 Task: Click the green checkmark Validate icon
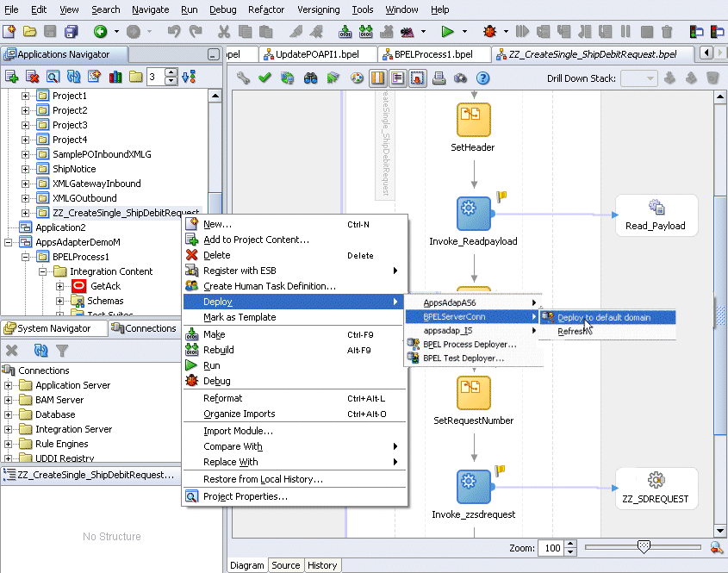click(x=264, y=78)
